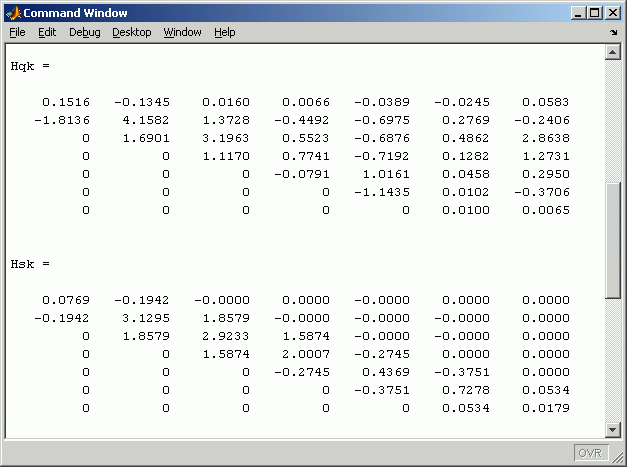
Task: Maximize the Command Window
Action: 596,12
